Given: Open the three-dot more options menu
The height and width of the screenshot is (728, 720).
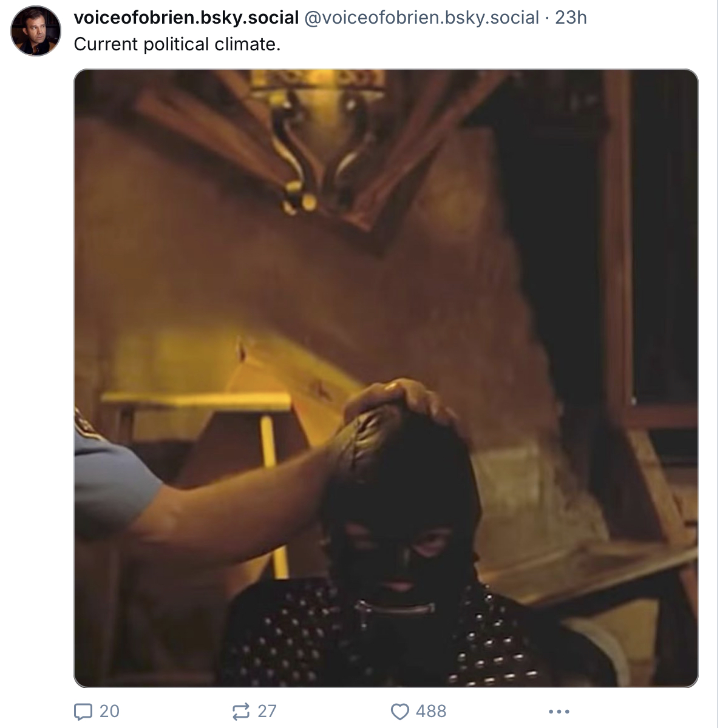Looking at the screenshot, I should coord(559,711).
